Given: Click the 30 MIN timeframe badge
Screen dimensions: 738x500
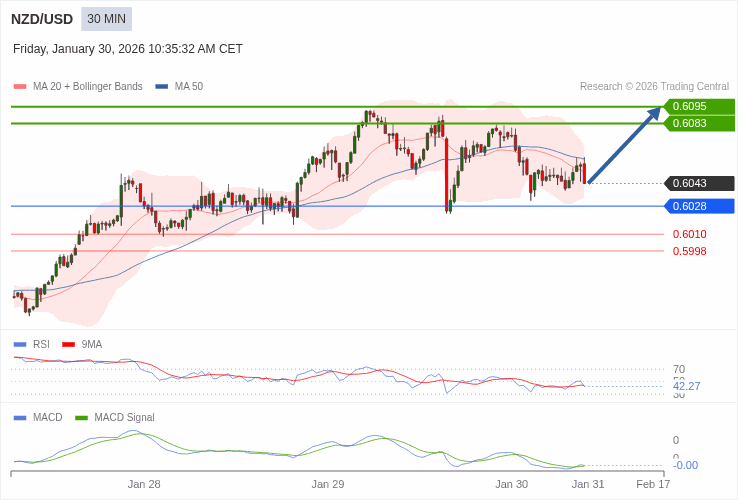Looking at the screenshot, I should 106,19.
